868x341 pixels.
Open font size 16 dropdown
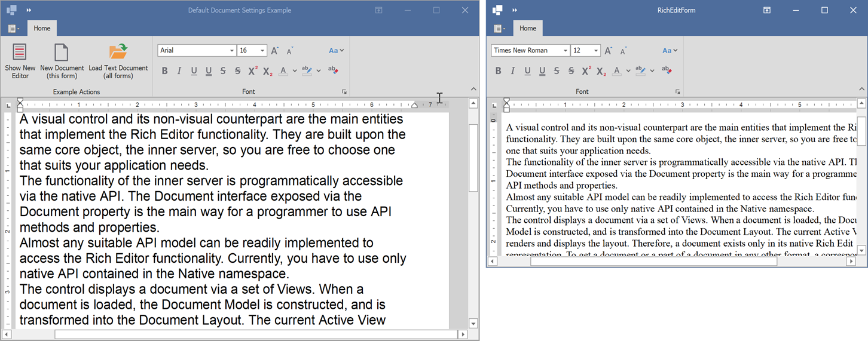262,51
